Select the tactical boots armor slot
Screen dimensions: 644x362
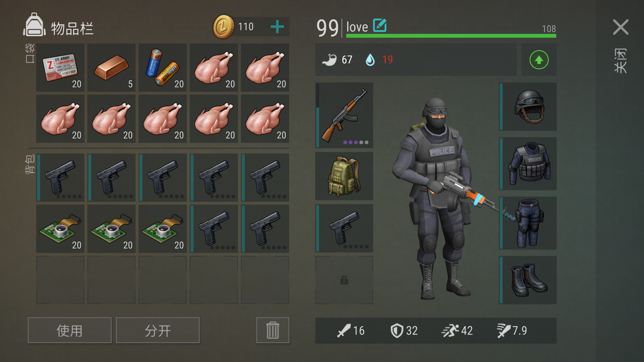[528, 280]
